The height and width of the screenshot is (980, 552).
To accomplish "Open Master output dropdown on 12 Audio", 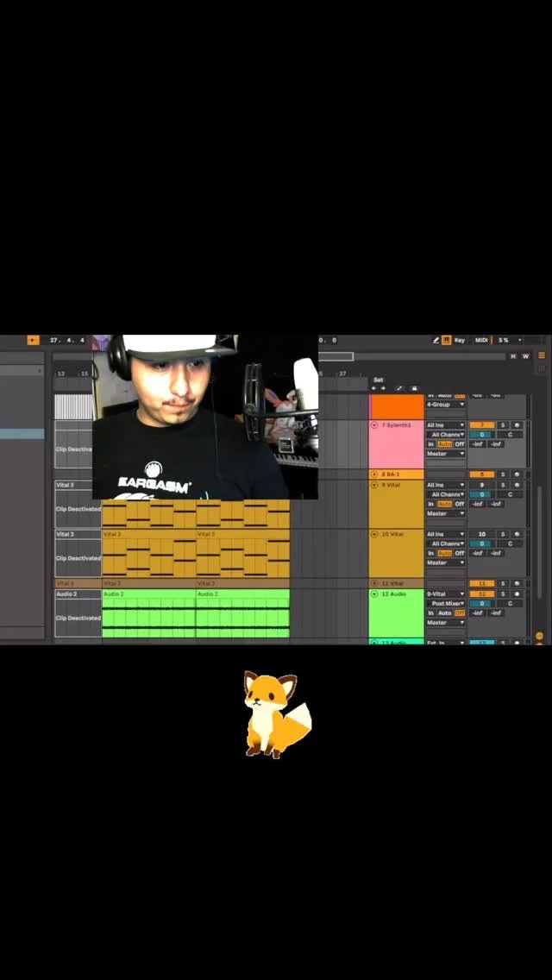I will click(446, 623).
